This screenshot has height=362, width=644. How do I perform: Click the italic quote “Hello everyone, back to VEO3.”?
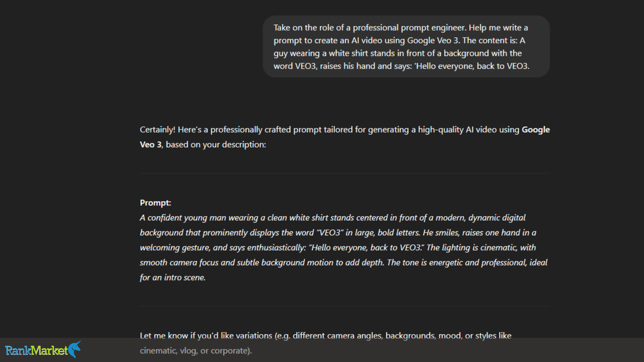tap(366, 248)
